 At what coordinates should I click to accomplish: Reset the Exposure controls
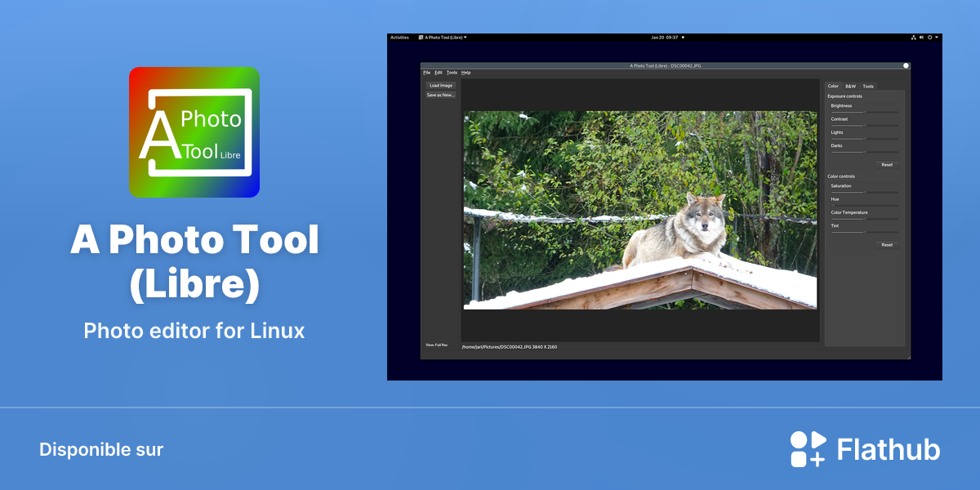click(x=887, y=164)
